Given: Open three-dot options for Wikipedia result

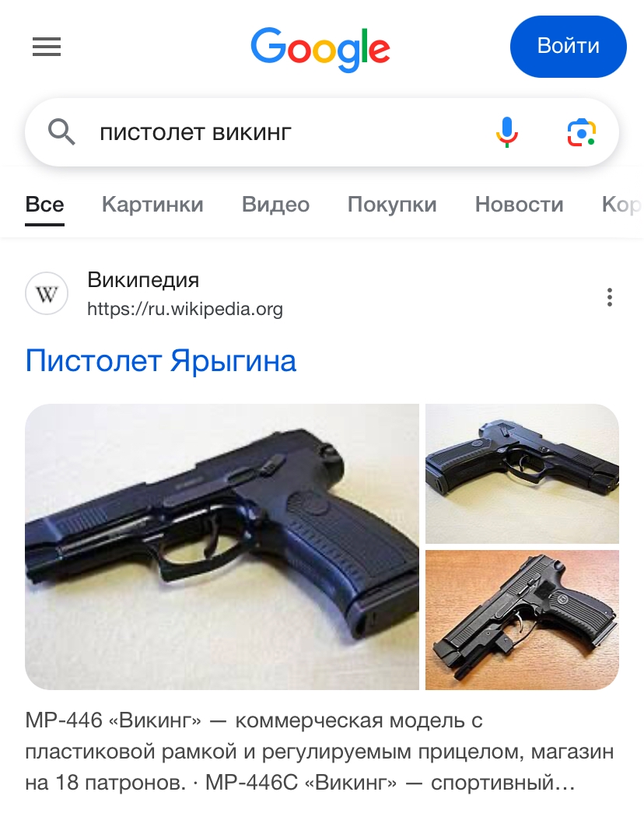Looking at the screenshot, I should [x=610, y=297].
